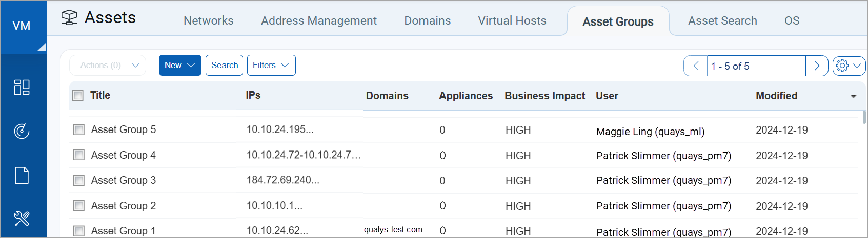
Task: Click IP range 10.10.24.72-10.10.24.7…
Action: tap(304, 155)
